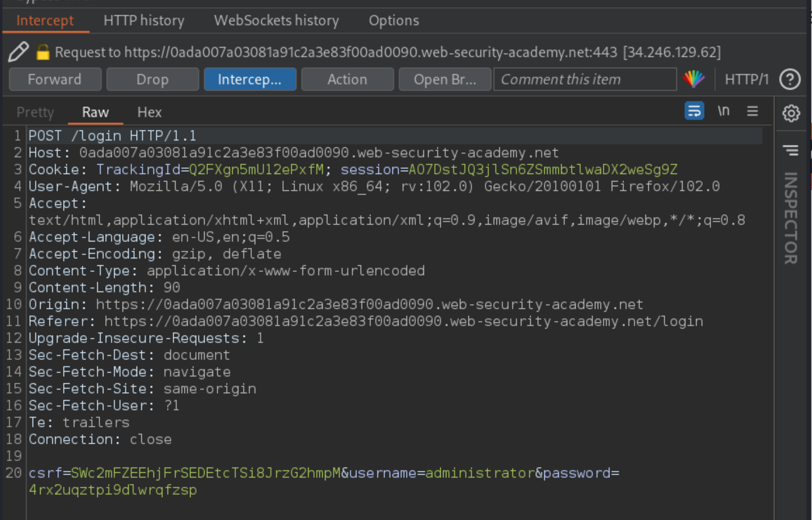The height and width of the screenshot is (520, 812).
Task: Open the editor hamburger menu
Action: pos(752,111)
